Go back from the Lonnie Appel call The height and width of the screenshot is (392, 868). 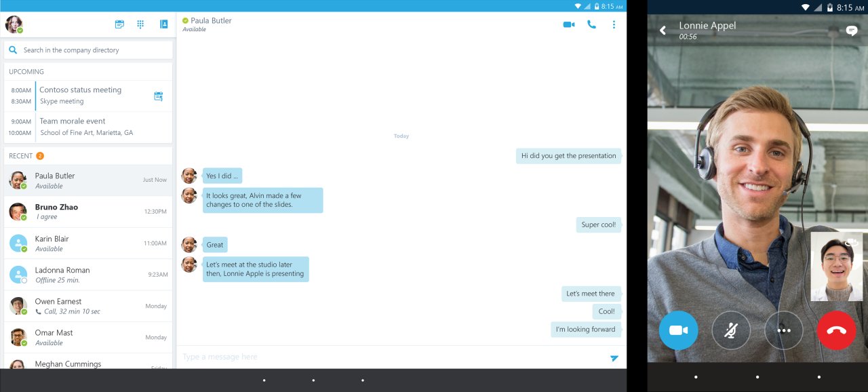click(662, 30)
